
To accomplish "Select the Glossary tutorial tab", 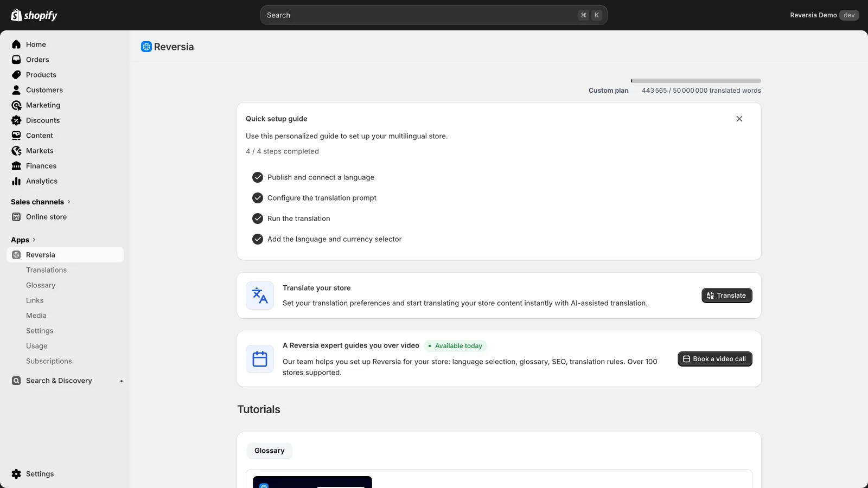I will (x=270, y=451).
